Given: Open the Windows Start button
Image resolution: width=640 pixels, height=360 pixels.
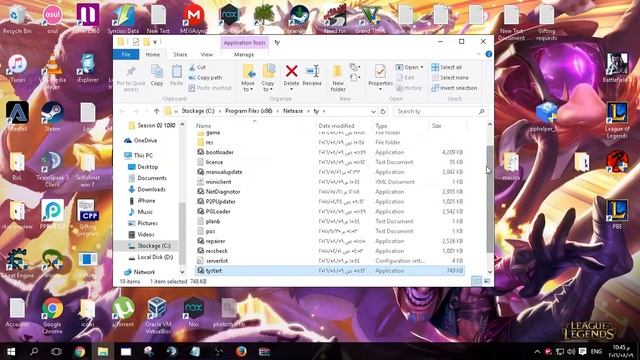Looking at the screenshot, I should tap(11, 351).
